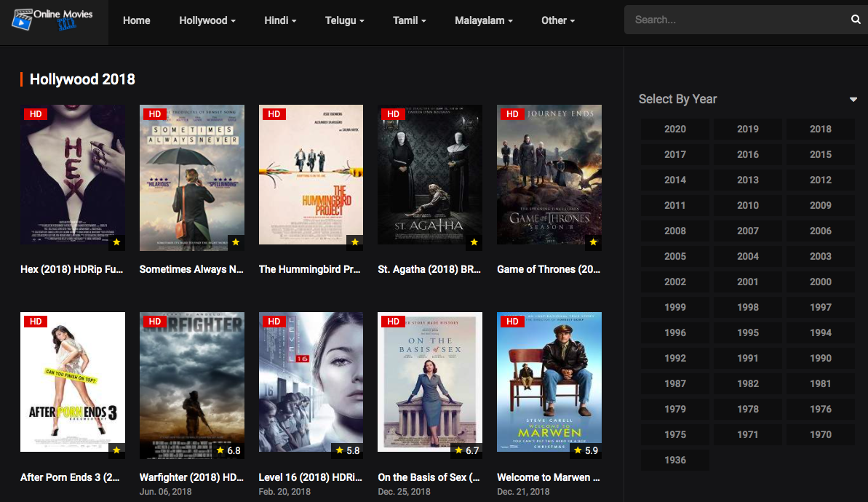Viewport: 868px width, 502px height.
Task: Click star icon on The Hummingbird Project poster
Action: coord(354,242)
